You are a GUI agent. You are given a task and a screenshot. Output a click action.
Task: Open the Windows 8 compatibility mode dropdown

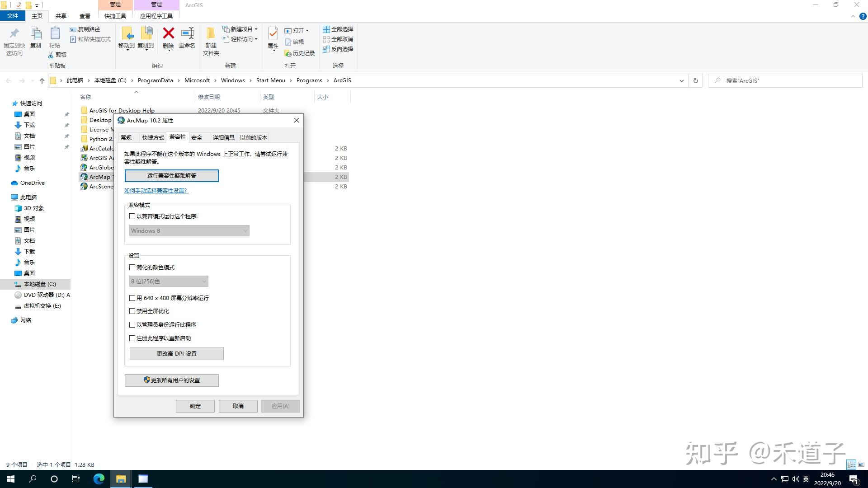[x=189, y=230]
